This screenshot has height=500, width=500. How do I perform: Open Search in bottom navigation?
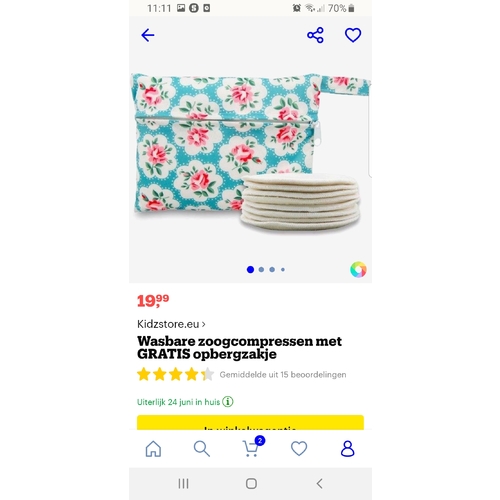(202, 448)
